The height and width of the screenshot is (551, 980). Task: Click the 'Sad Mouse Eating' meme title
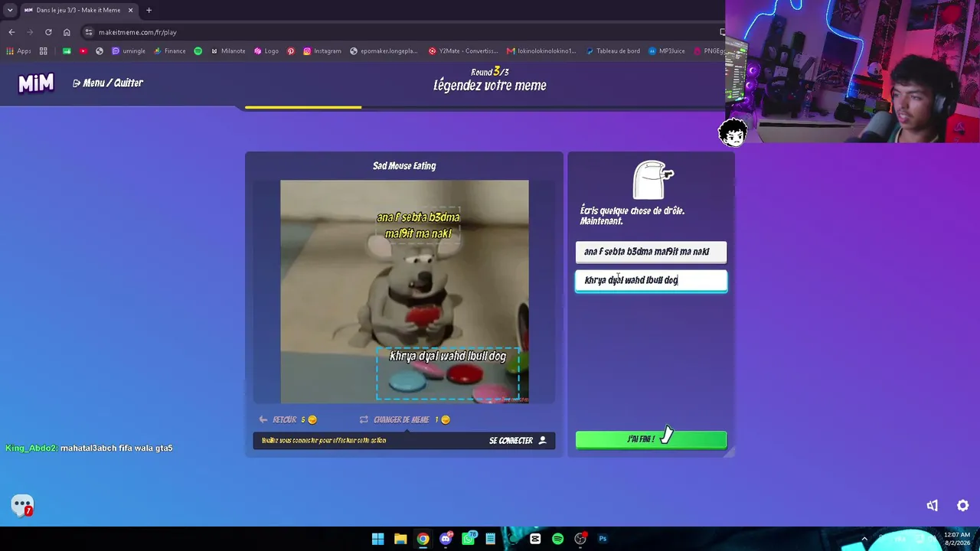click(404, 165)
